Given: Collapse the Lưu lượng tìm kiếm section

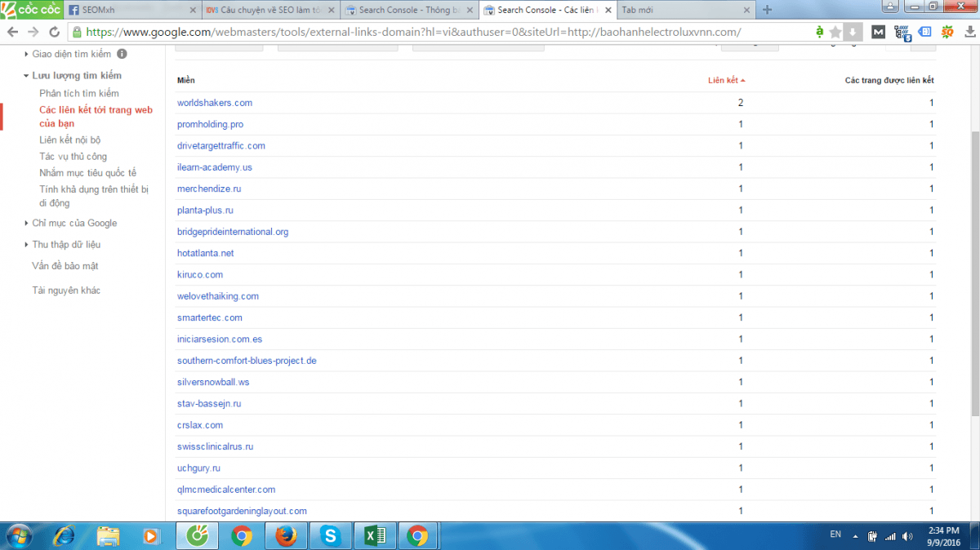Looking at the screenshot, I should pos(27,75).
